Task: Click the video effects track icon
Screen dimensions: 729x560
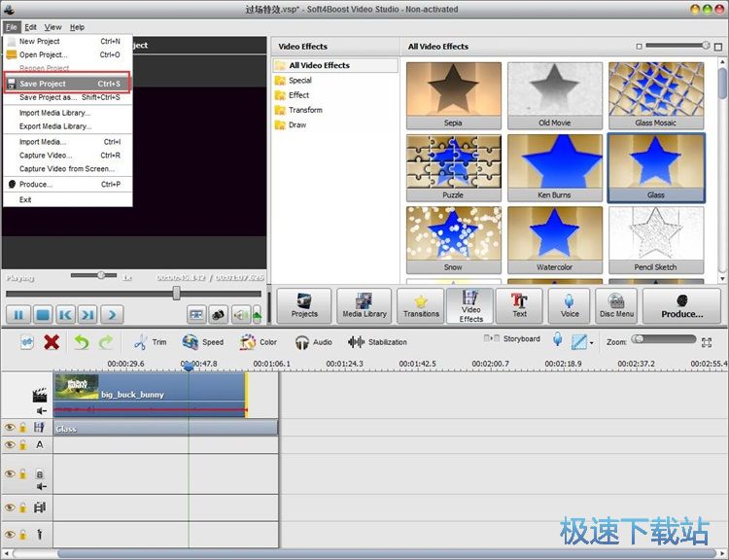Action: click(x=39, y=427)
